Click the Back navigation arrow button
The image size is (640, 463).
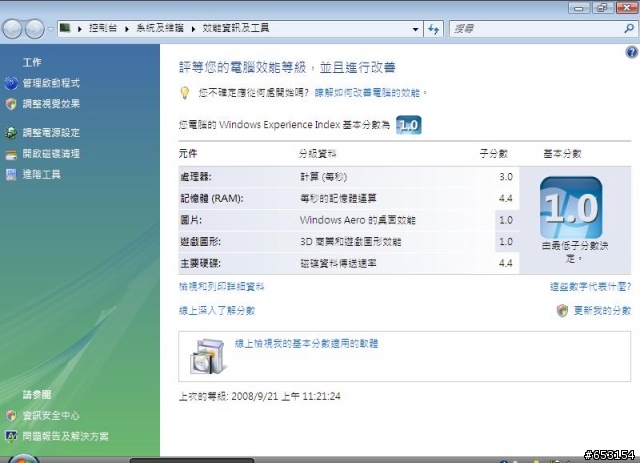pos(12,29)
